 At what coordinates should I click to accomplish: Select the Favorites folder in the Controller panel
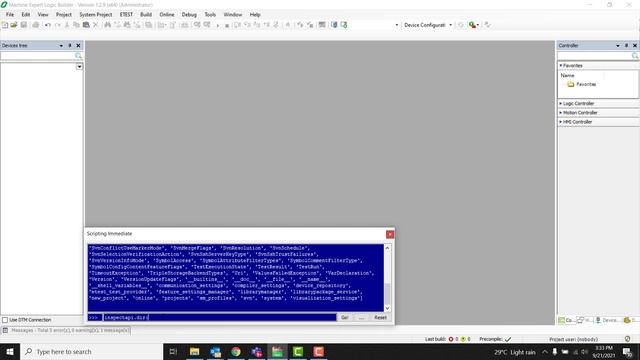click(x=582, y=84)
